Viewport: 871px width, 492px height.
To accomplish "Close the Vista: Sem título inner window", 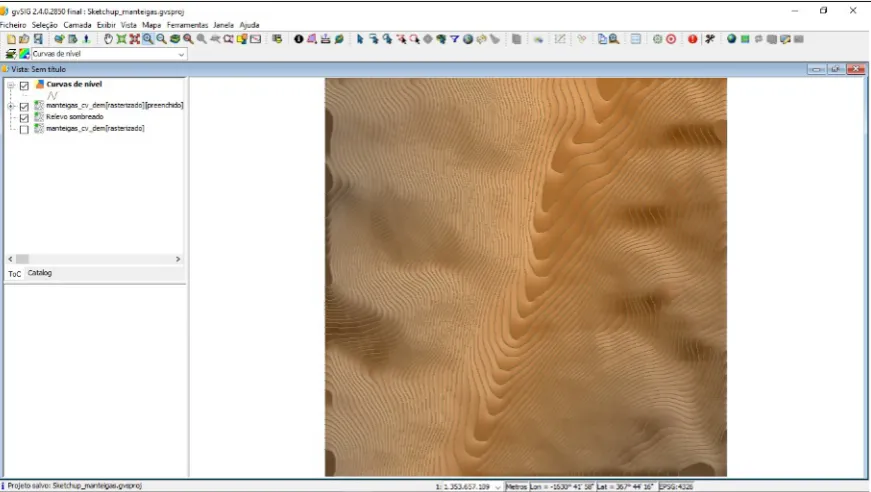I will click(x=855, y=69).
